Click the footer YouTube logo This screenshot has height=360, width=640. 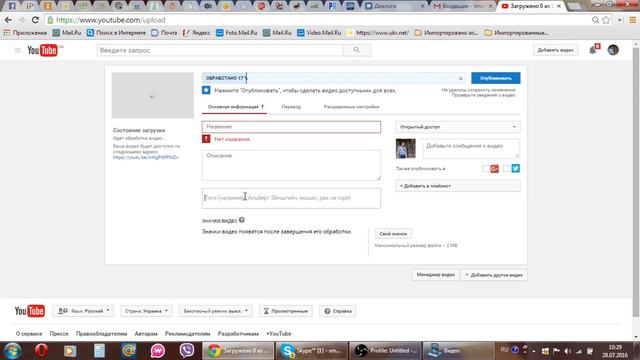[30, 311]
